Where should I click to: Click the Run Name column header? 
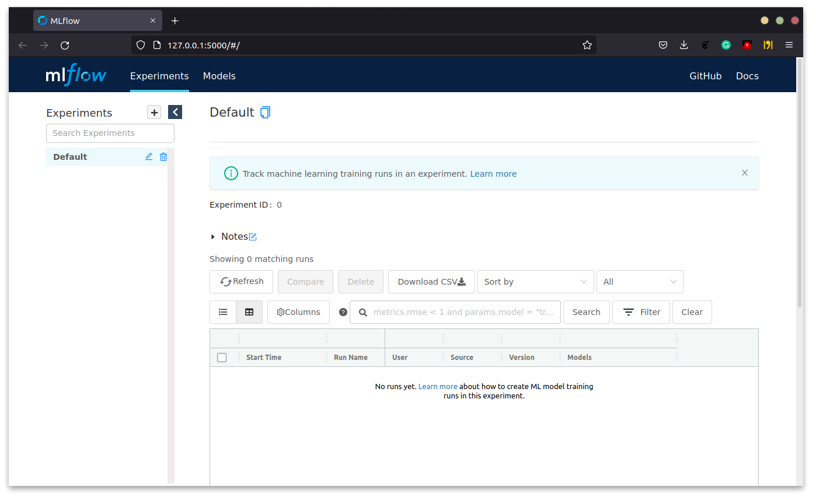click(x=351, y=358)
